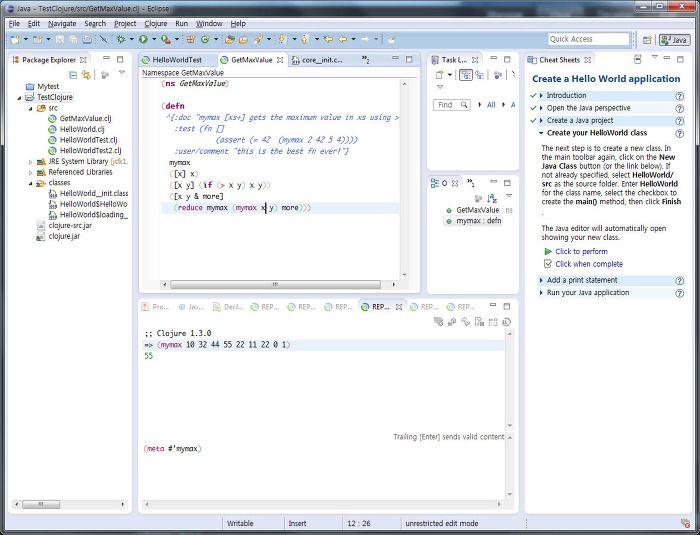This screenshot has width=700, height=535.
Task: Click the New Java Package icon
Action: [x=191, y=39]
